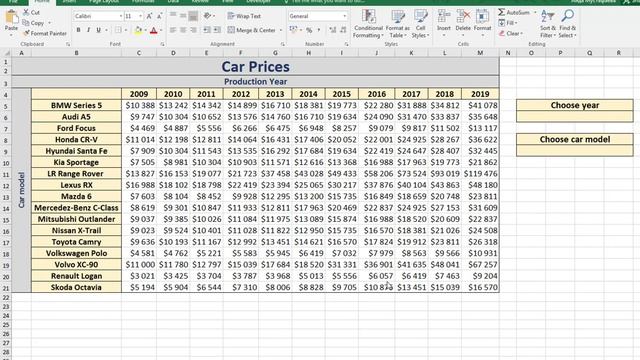Increase font size with the larger A
Image resolution: width=640 pixels, height=360 pixels.
click(149, 16)
